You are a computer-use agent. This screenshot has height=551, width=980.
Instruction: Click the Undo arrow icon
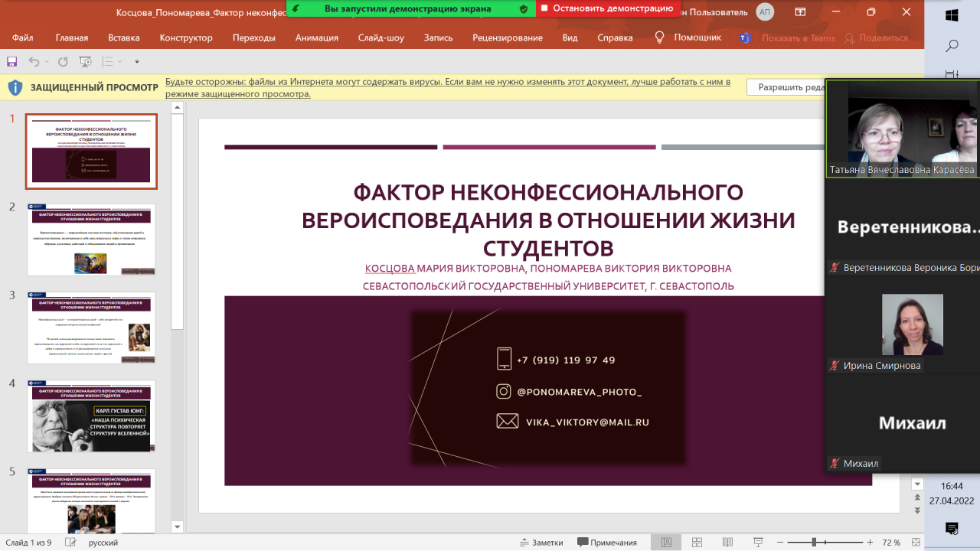(x=34, y=62)
